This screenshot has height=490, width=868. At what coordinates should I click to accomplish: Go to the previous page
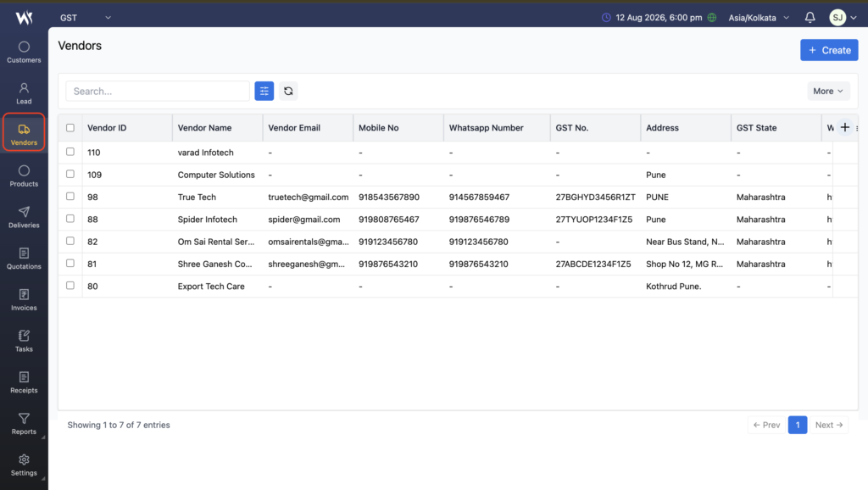pyautogui.click(x=766, y=425)
